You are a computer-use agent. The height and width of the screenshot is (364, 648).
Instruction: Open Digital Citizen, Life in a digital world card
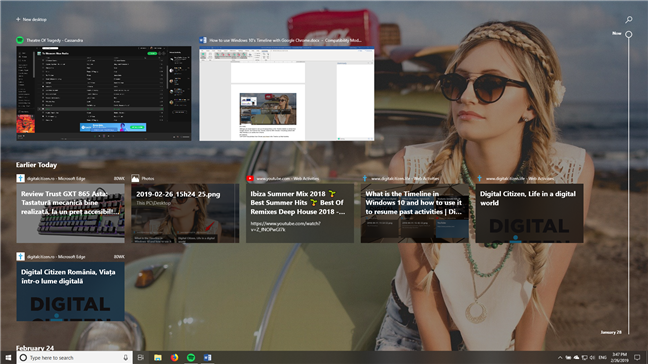[x=529, y=213]
